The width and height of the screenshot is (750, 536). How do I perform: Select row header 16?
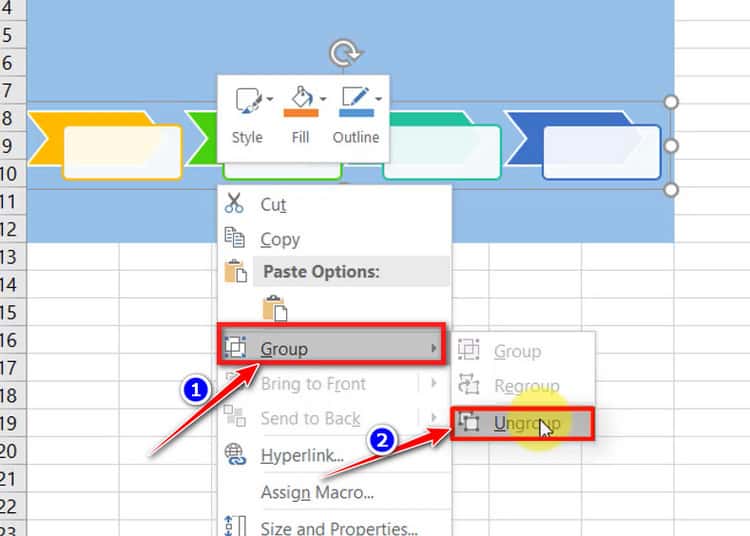coord(13,340)
